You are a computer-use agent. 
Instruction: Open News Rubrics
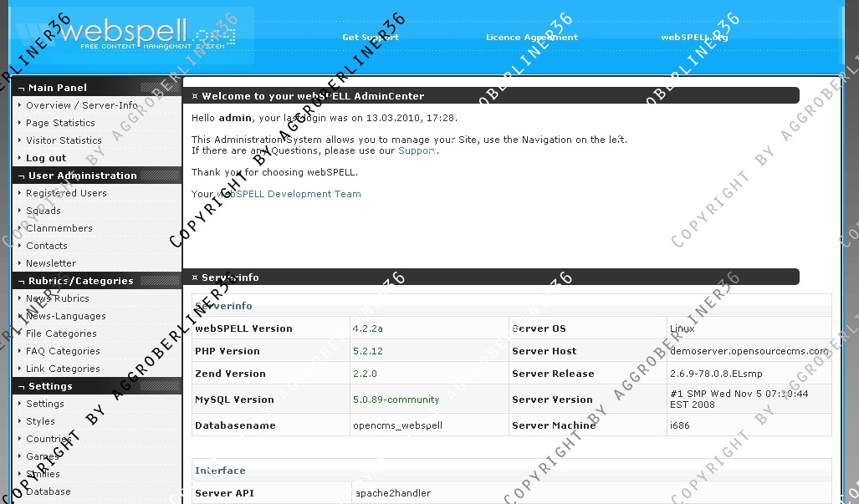coord(58,298)
